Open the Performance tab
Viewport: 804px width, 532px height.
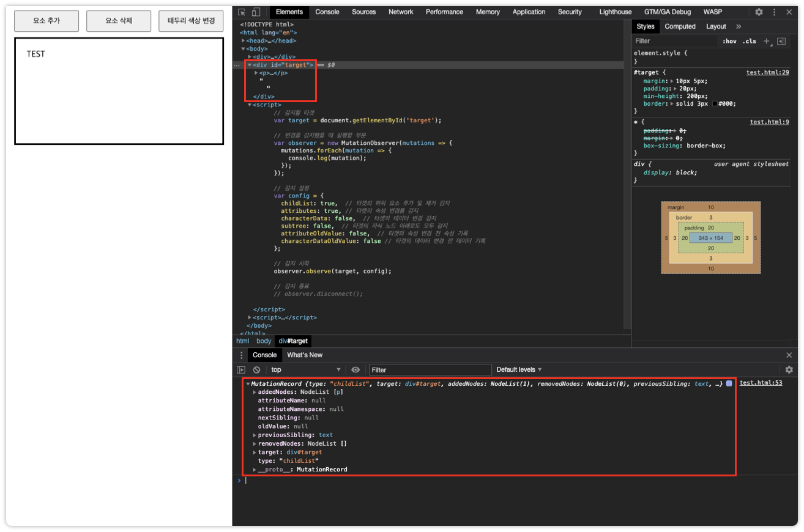click(444, 12)
